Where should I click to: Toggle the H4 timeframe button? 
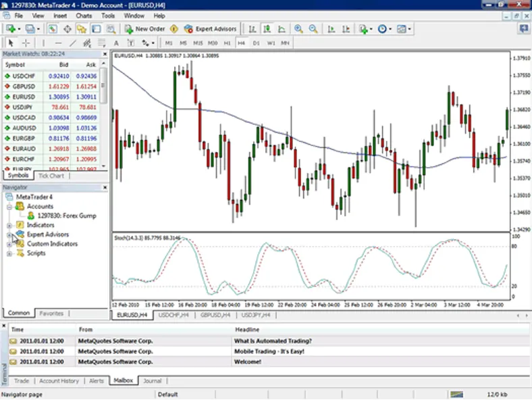(x=241, y=43)
